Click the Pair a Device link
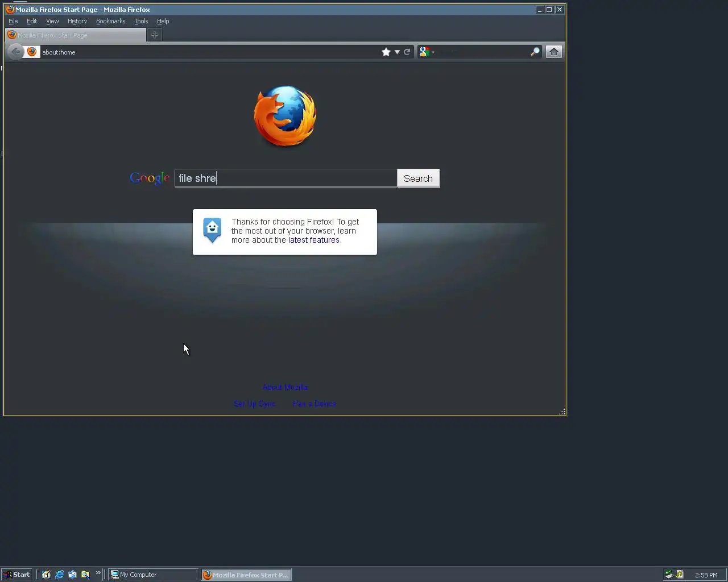 [x=315, y=404]
